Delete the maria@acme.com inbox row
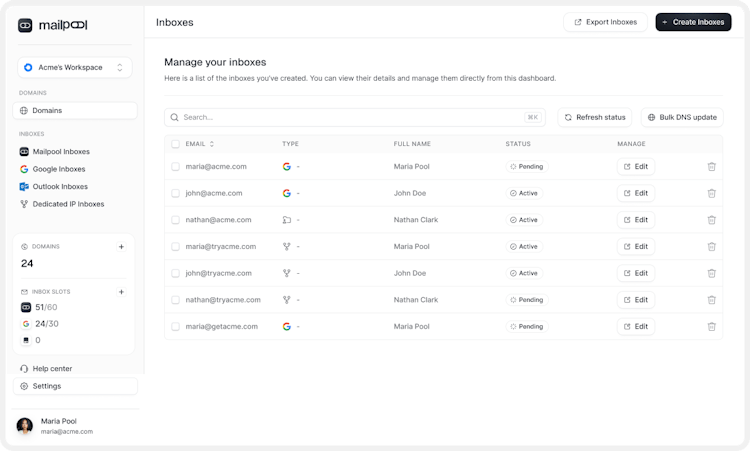The height and width of the screenshot is (451, 750). tap(711, 167)
